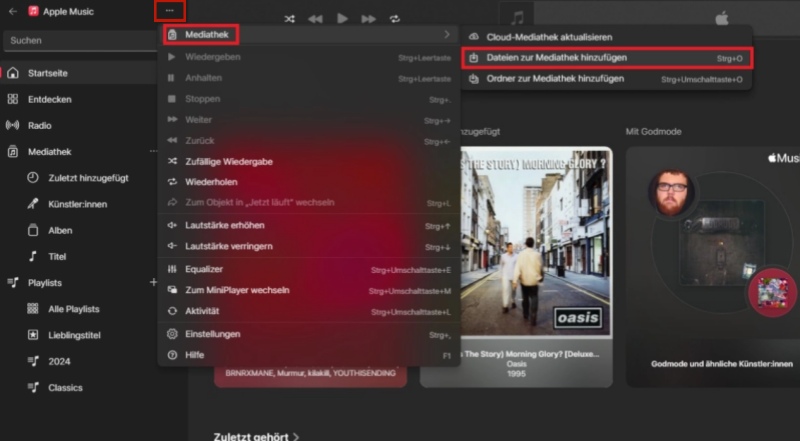Select Zum Objekt in Jetzt läuft wechseln

coord(309,203)
